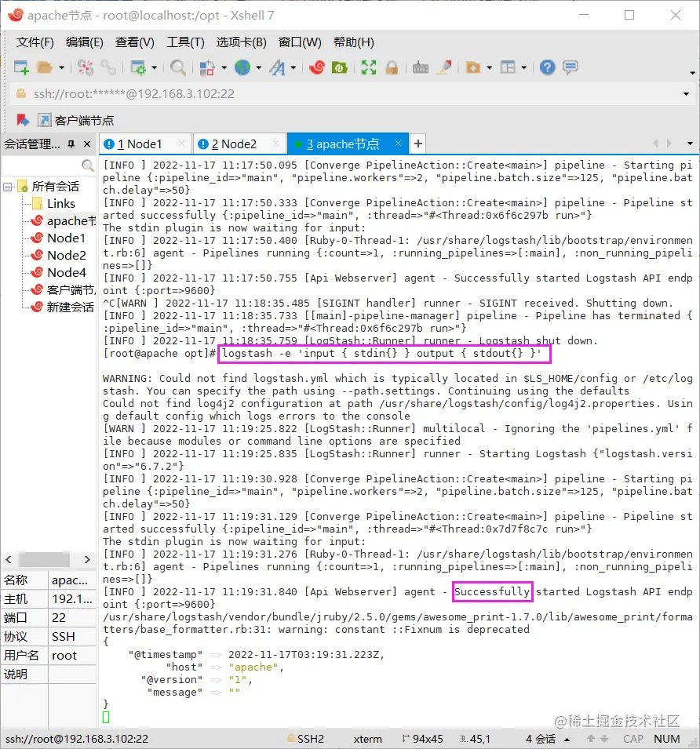The image size is (700, 749).
Task: Select the Node2 session in tree
Action: (58, 256)
